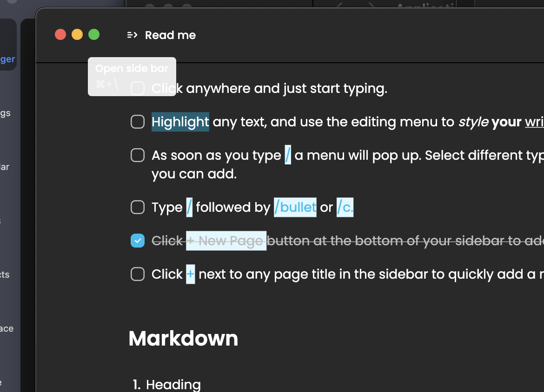Click the "/bullet" inline code text

pyautogui.click(x=295, y=207)
